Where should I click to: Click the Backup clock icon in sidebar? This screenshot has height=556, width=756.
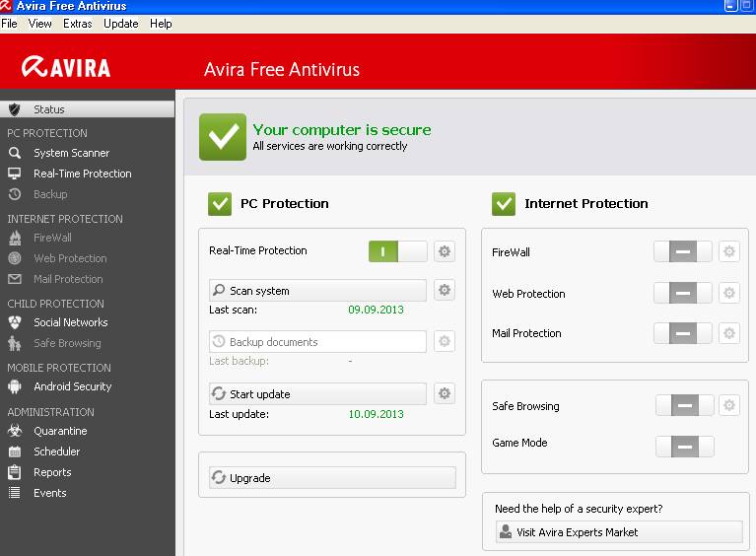pos(15,194)
